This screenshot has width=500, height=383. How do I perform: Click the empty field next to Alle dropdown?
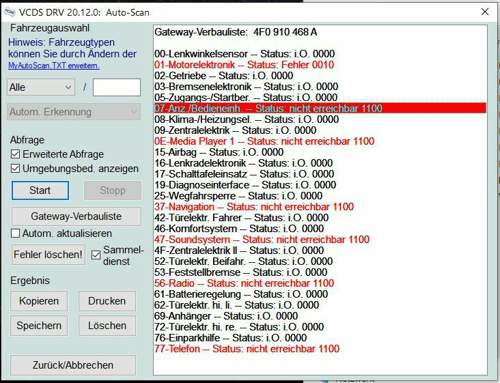(117, 87)
